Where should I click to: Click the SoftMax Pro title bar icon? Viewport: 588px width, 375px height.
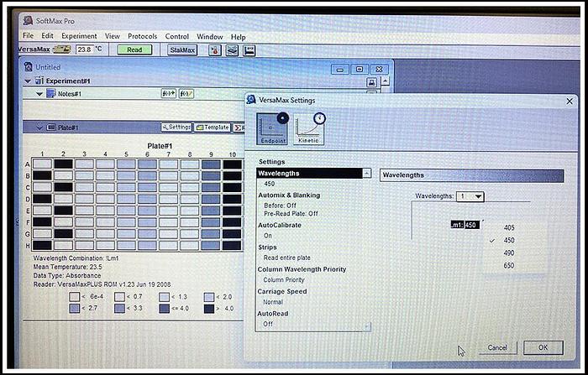28,20
